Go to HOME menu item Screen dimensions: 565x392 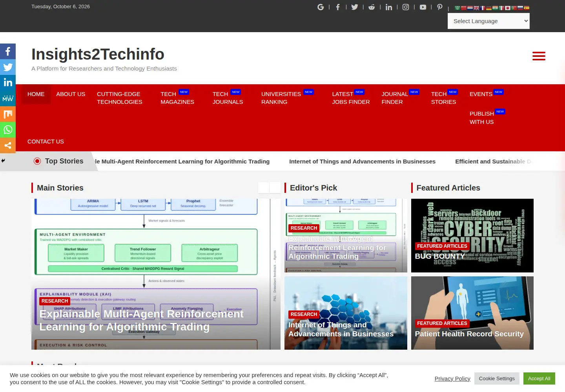point(36,94)
